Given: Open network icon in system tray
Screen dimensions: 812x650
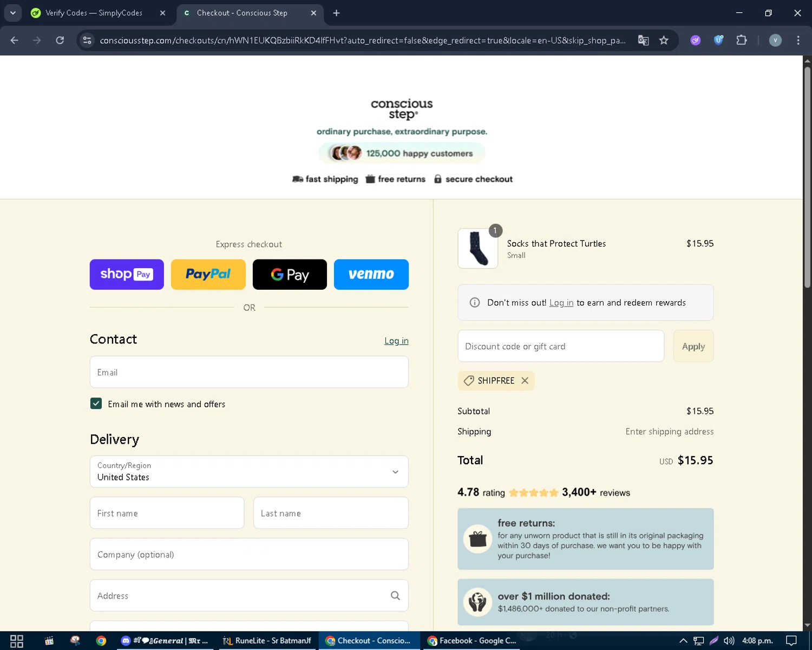Looking at the screenshot, I should click(x=699, y=641).
